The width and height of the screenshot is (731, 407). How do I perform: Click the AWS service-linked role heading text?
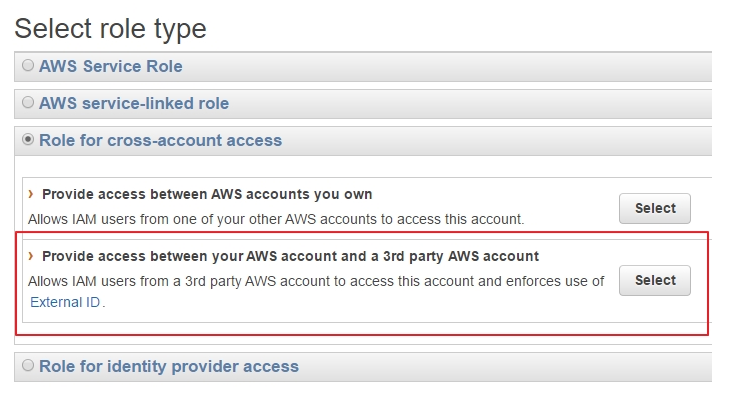coord(134,103)
